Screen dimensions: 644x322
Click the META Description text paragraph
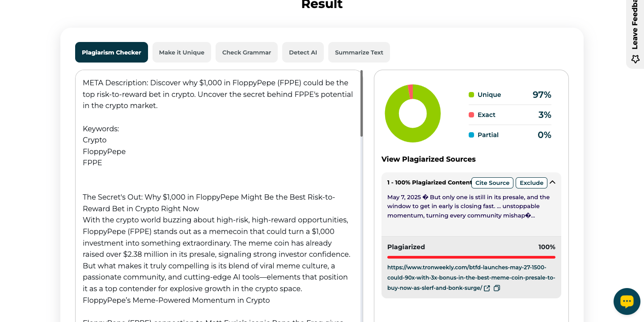click(x=218, y=94)
